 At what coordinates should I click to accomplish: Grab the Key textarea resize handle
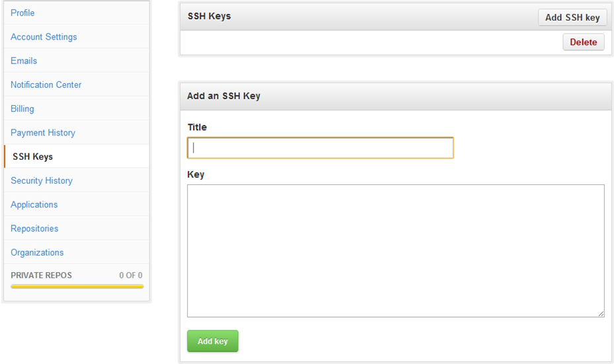pyautogui.click(x=601, y=314)
